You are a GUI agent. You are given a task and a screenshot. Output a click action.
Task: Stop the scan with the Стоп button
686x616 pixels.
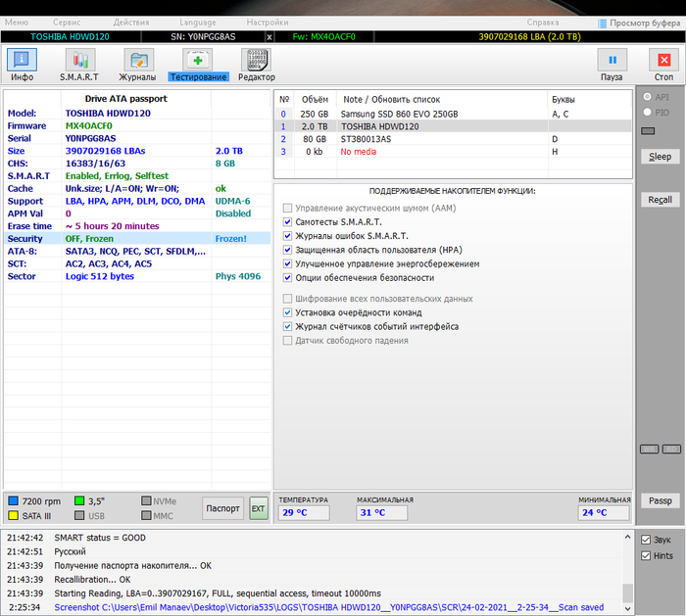click(x=663, y=65)
